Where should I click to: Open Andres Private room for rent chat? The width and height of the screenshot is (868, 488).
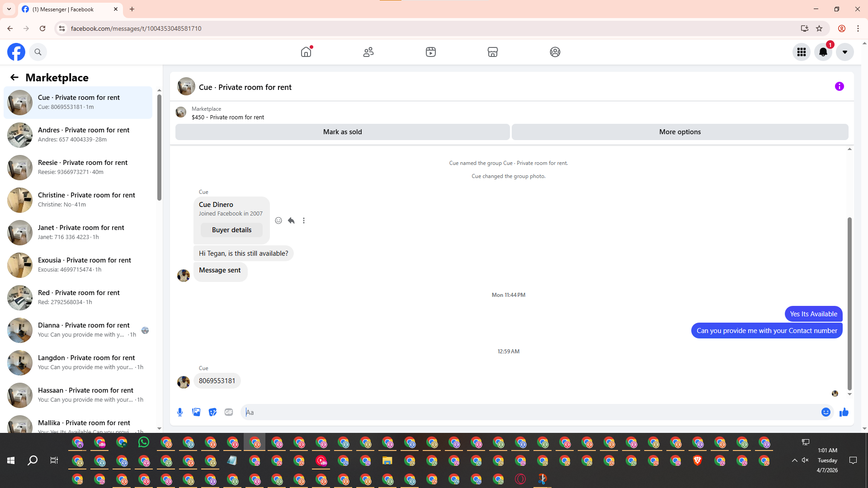point(78,135)
